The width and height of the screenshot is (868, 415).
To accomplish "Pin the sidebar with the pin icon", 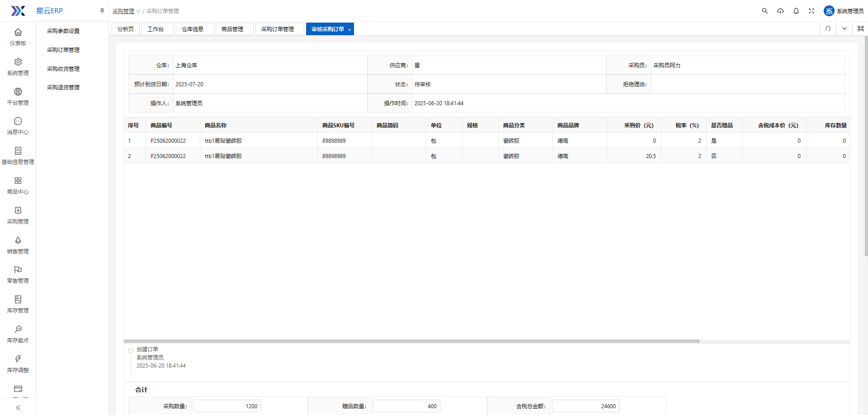I will [x=102, y=11].
